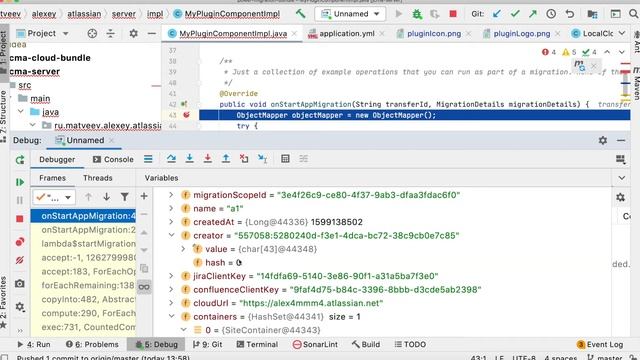
Task: Stop the process with the red square in the top toolbar
Action: pyautogui.click(x=453, y=14)
